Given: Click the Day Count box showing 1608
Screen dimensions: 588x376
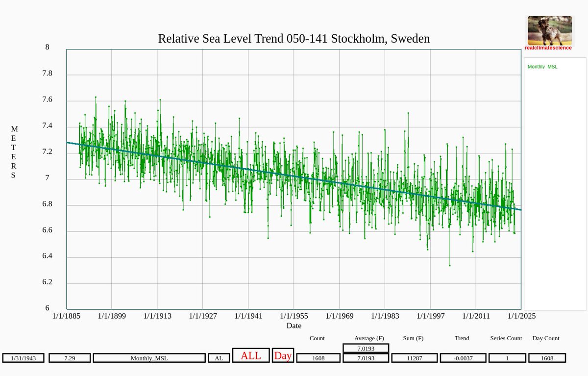Looking at the screenshot, I should click(x=547, y=357).
